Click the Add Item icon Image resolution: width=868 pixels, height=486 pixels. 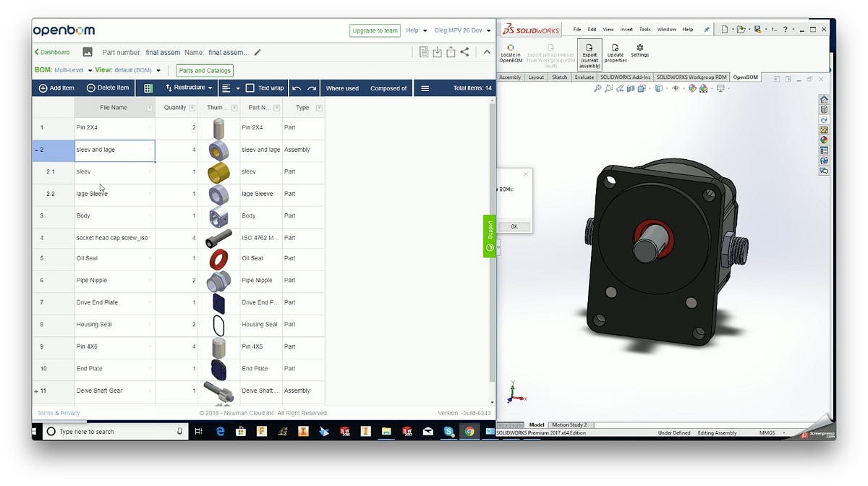tap(42, 88)
